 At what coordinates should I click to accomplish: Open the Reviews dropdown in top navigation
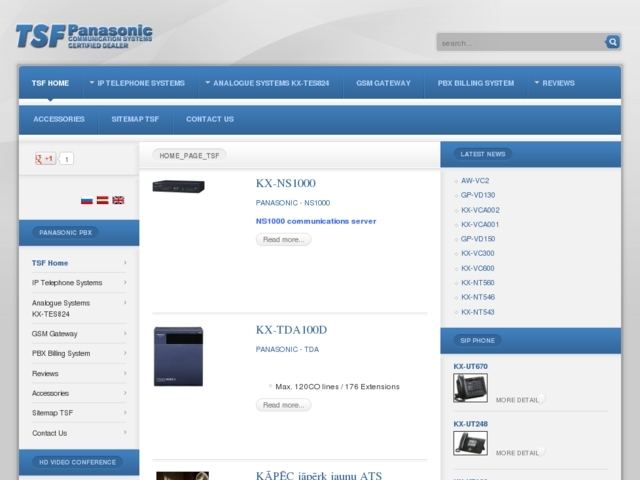click(x=554, y=83)
